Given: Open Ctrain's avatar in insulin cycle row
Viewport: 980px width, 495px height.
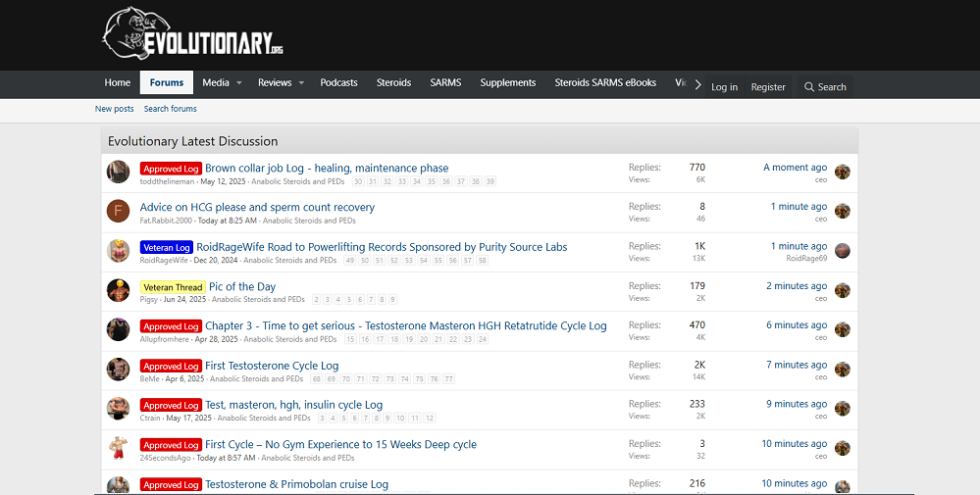Looking at the screenshot, I should pos(118,409).
